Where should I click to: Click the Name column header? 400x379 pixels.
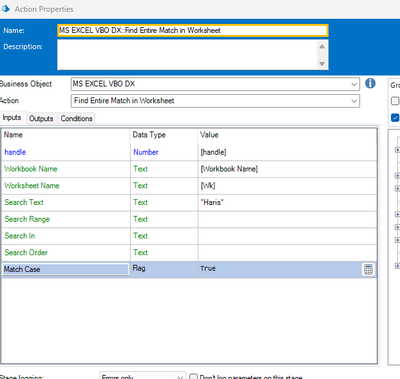[x=66, y=135]
